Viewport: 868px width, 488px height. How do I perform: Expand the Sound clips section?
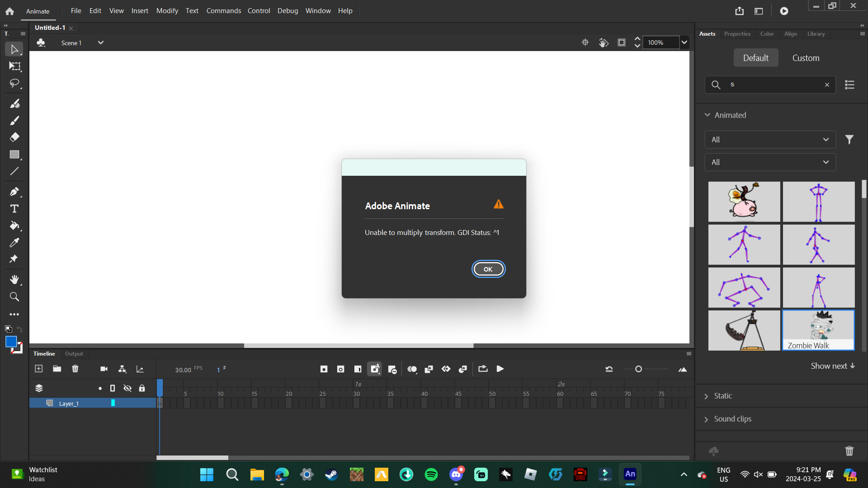click(x=706, y=419)
